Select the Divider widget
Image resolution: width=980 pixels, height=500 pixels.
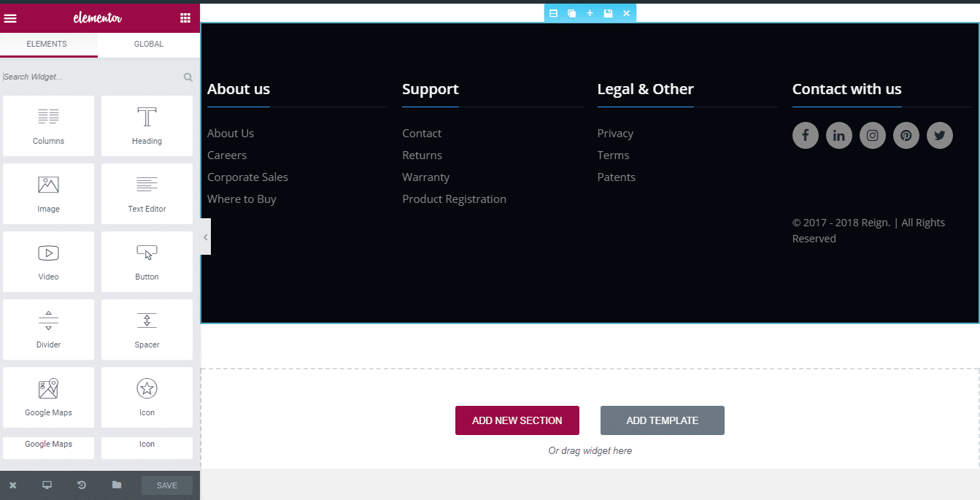(48, 329)
